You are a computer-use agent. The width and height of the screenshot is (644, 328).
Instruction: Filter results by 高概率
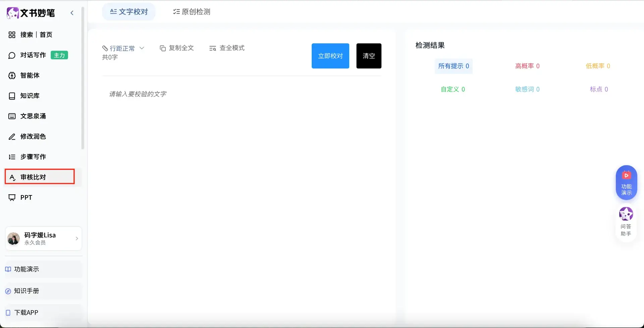coord(527,66)
